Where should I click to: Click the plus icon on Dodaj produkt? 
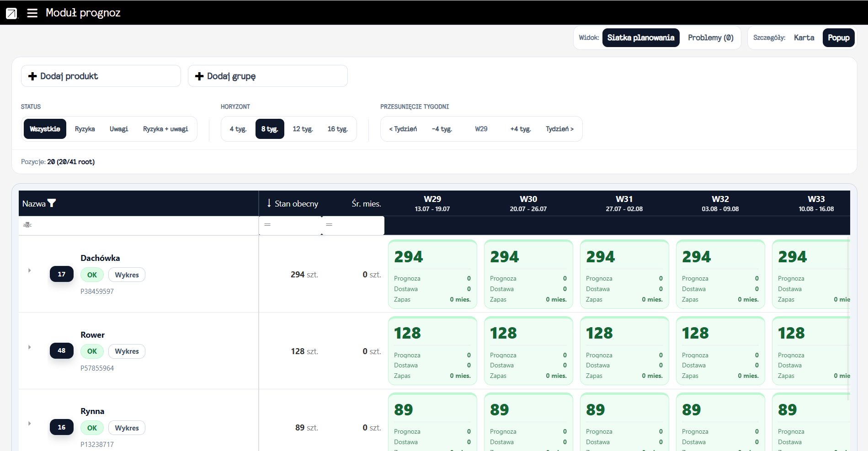pyautogui.click(x=32, y=76)
